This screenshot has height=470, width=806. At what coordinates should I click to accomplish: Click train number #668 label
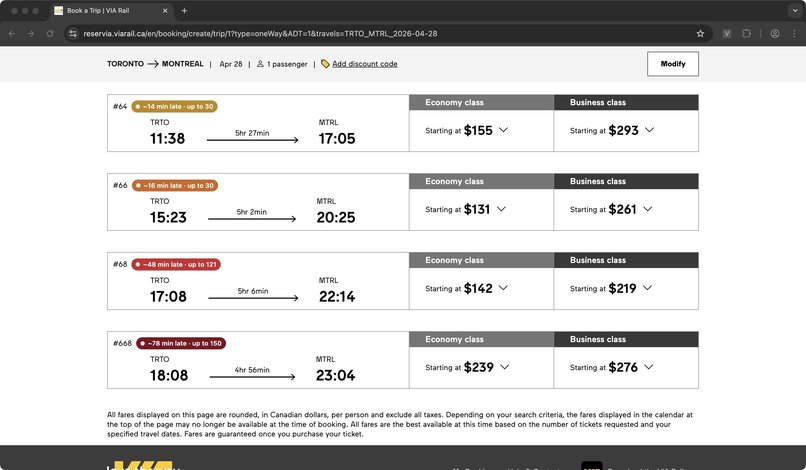pyautogui.click(x=122, y=343)
